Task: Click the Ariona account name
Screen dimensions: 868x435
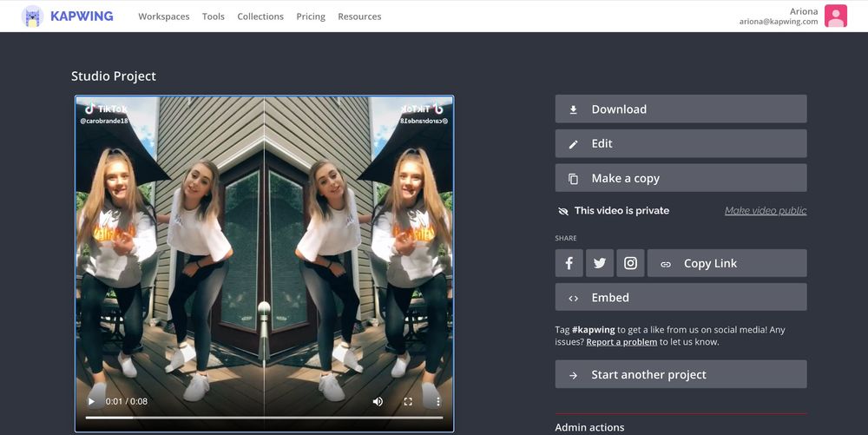Action: click(804, 11)
